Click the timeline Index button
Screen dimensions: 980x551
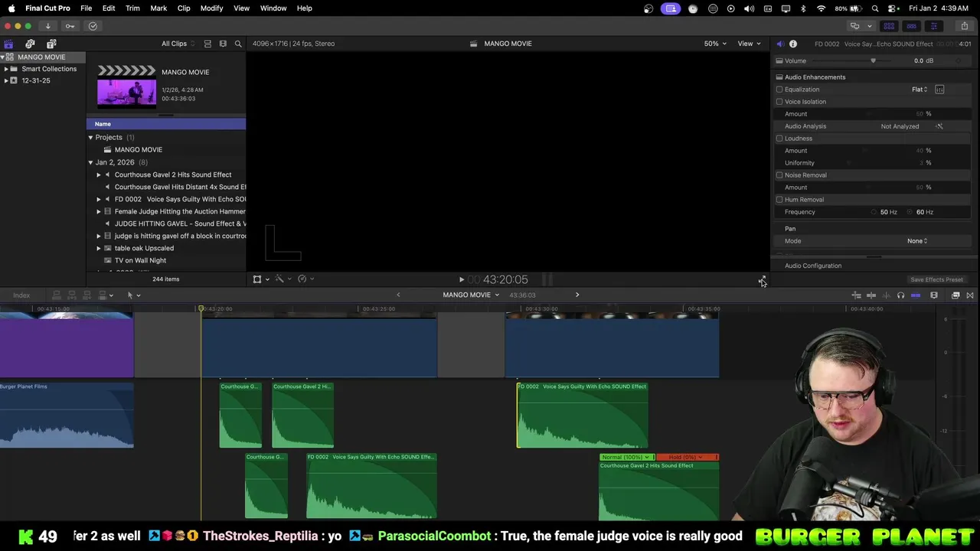coord(21,295)
